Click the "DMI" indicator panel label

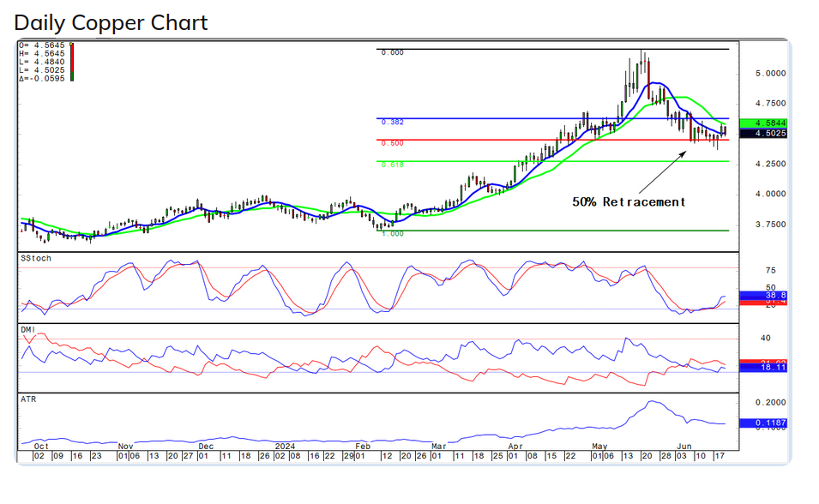pos(28,329)
